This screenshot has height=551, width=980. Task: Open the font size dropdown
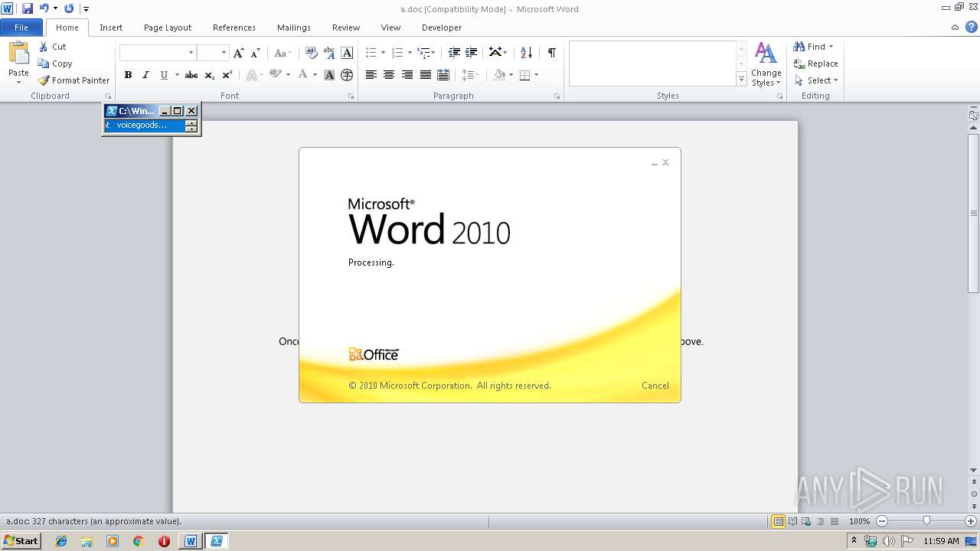click(224, 53)
